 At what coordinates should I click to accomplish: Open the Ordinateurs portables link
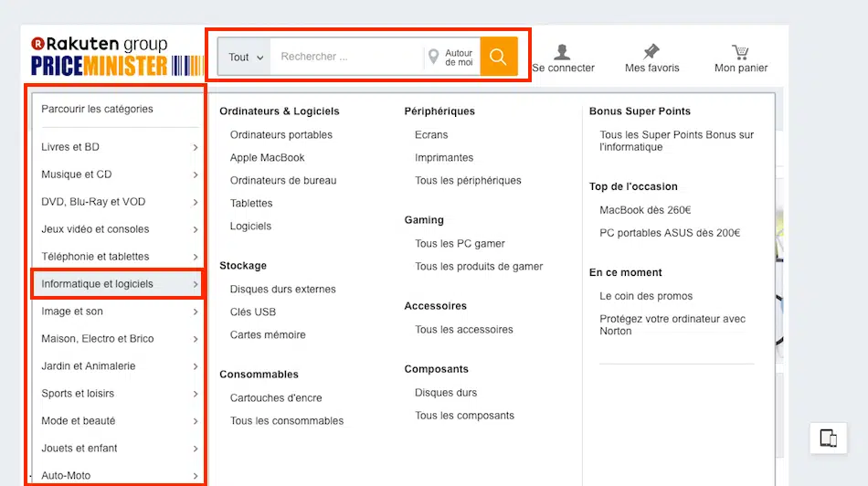(x=281, y=135)
